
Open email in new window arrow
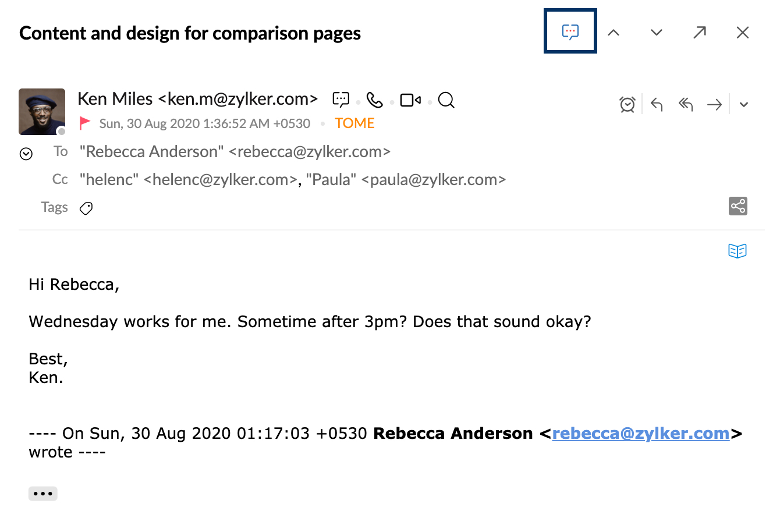700,32
